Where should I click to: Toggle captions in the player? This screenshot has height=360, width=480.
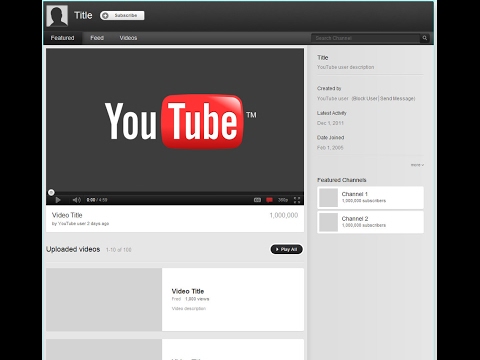[x=257, y=200]
